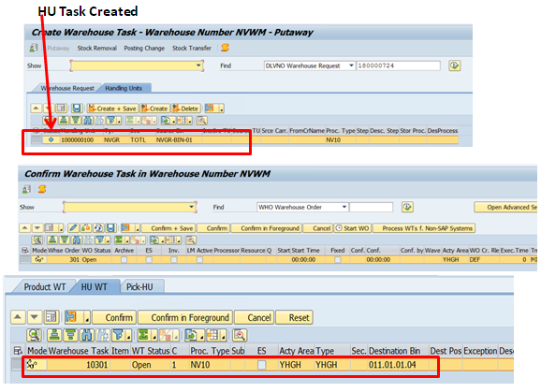This screenshot has height=392, width=541.
Task: Select handling unit 1000000100 cell
Action: pyautogui.click(x=81, y=140)
